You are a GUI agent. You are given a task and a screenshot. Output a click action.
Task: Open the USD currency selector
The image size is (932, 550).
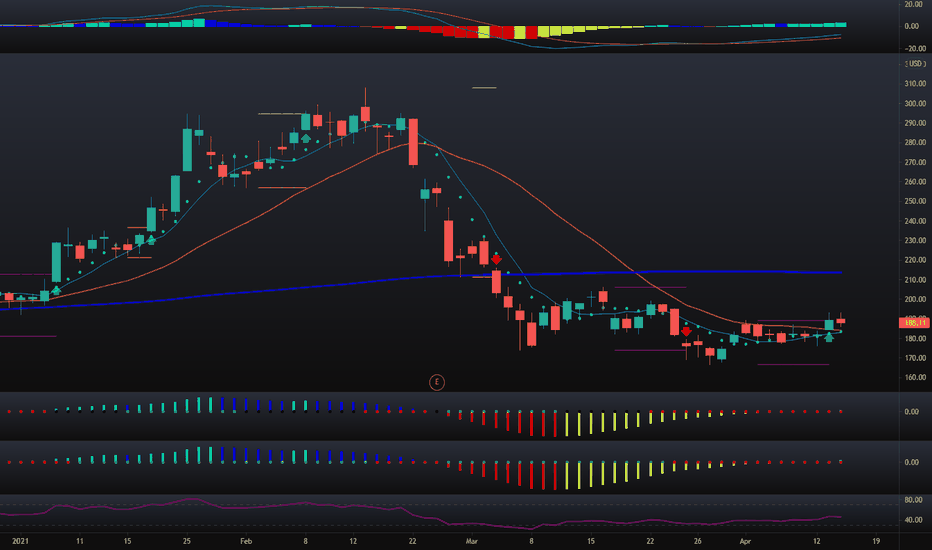click(915, 64)
